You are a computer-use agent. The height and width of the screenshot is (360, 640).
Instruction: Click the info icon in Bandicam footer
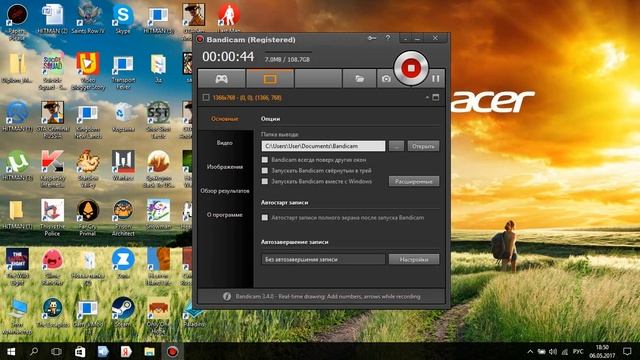click(227, 297)
